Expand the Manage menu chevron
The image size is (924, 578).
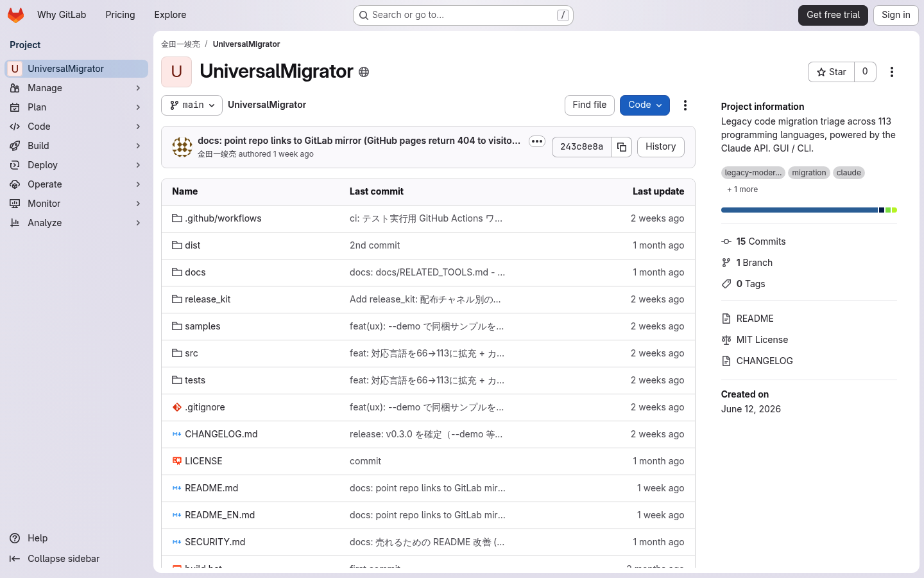pos(138,88)
